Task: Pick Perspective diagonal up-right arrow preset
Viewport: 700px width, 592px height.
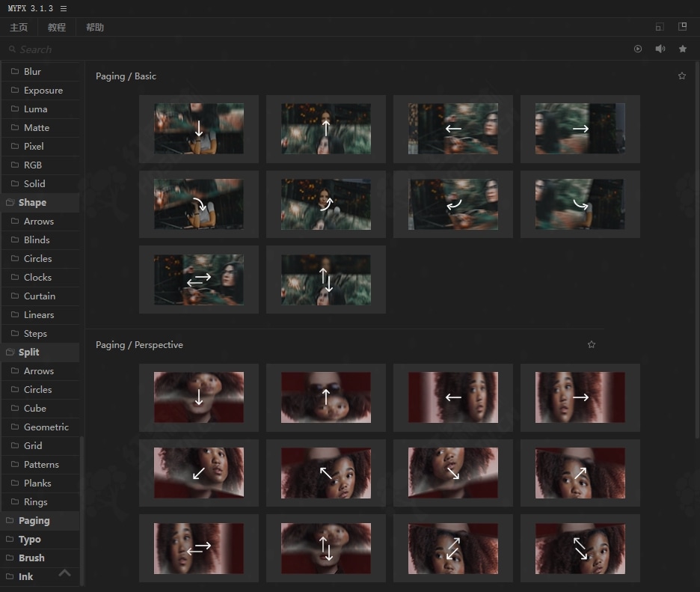Action: (x=580, y=473)
